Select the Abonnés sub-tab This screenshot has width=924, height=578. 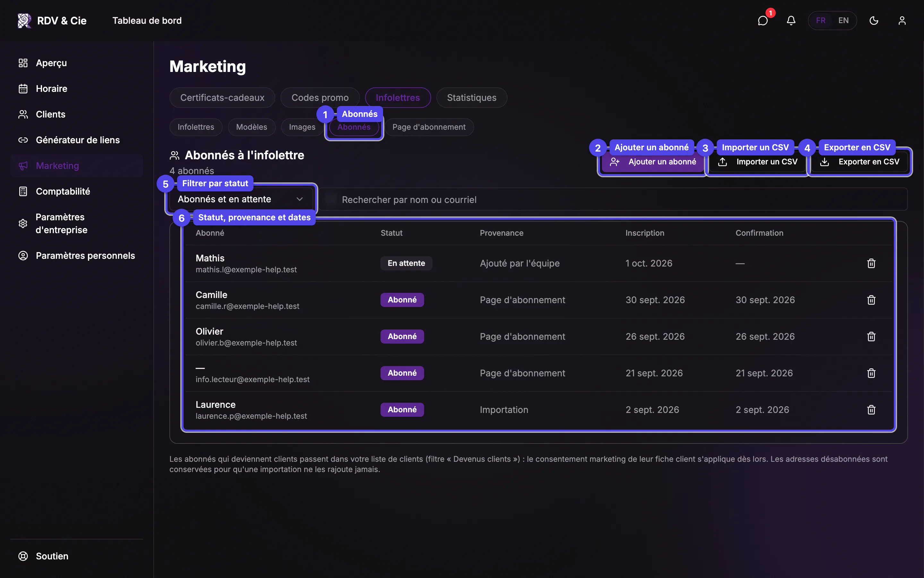click(x=354, y=127)
